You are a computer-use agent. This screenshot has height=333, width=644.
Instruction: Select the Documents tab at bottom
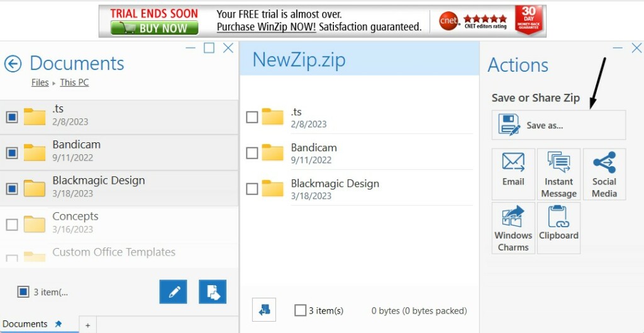tap(25, 324)
